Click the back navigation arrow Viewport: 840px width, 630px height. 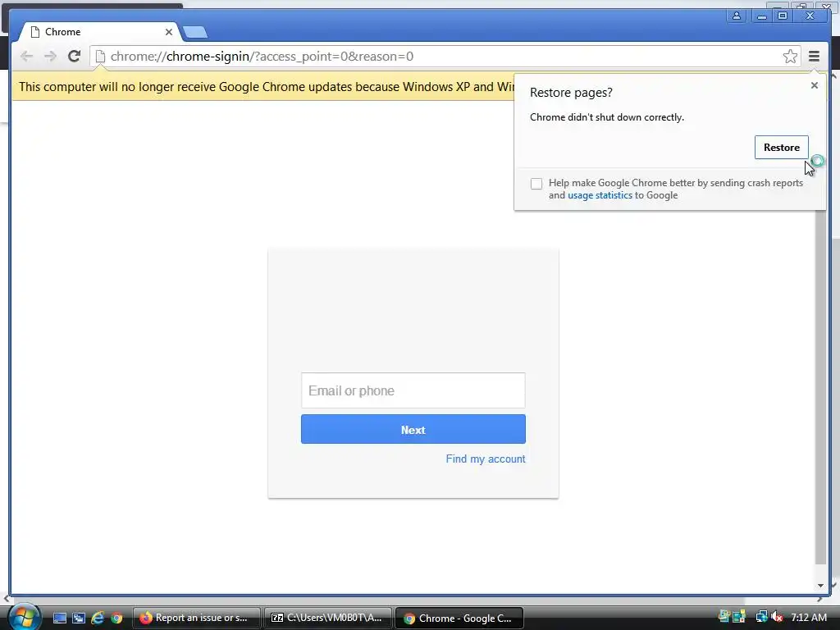(26, 57)
